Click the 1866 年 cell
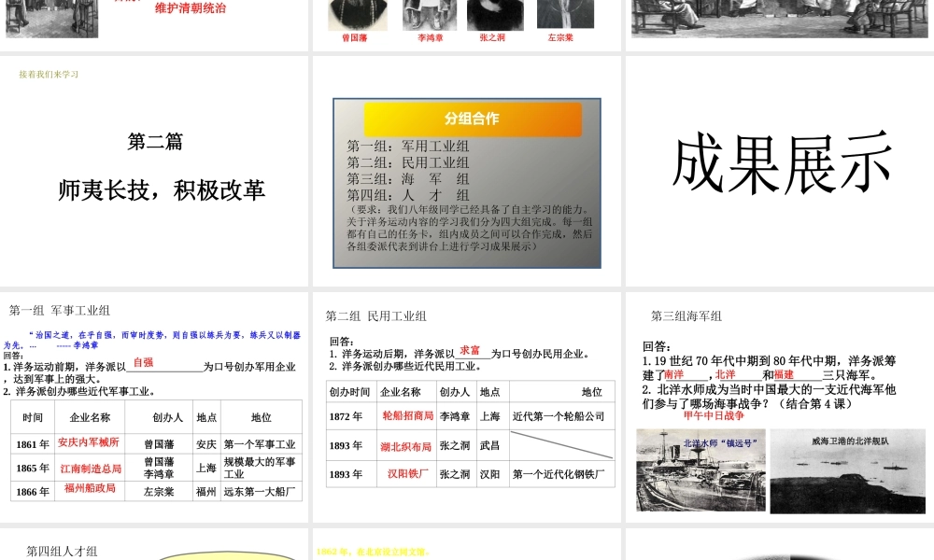The height and width of the screenshot is (560, 934). coord(33,492)
